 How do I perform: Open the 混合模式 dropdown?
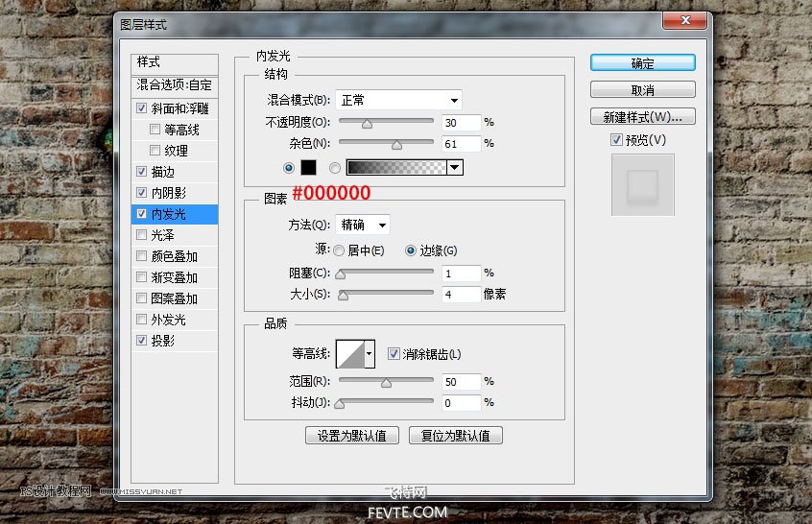(398, 100)
